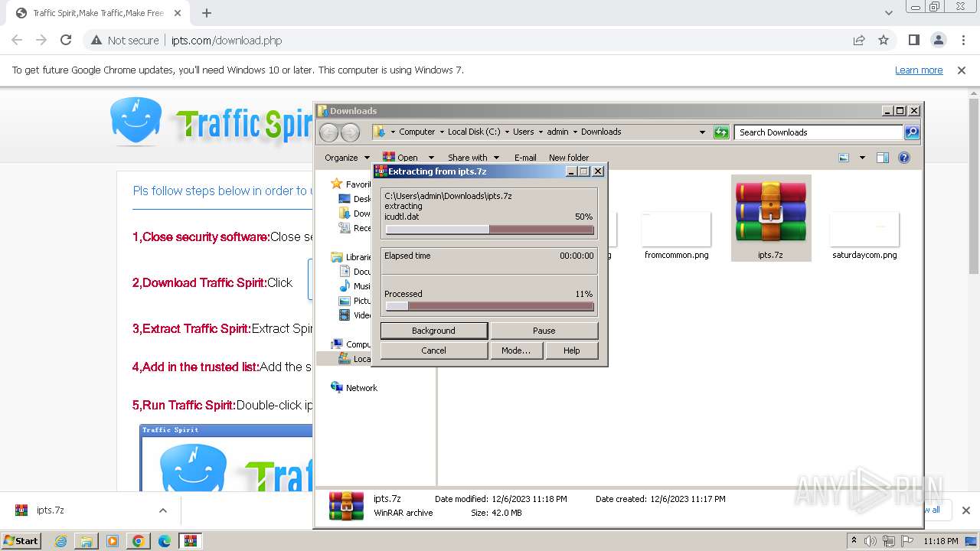
Task: Open Google Chrome taskbar icon
Action: (139, 541)
